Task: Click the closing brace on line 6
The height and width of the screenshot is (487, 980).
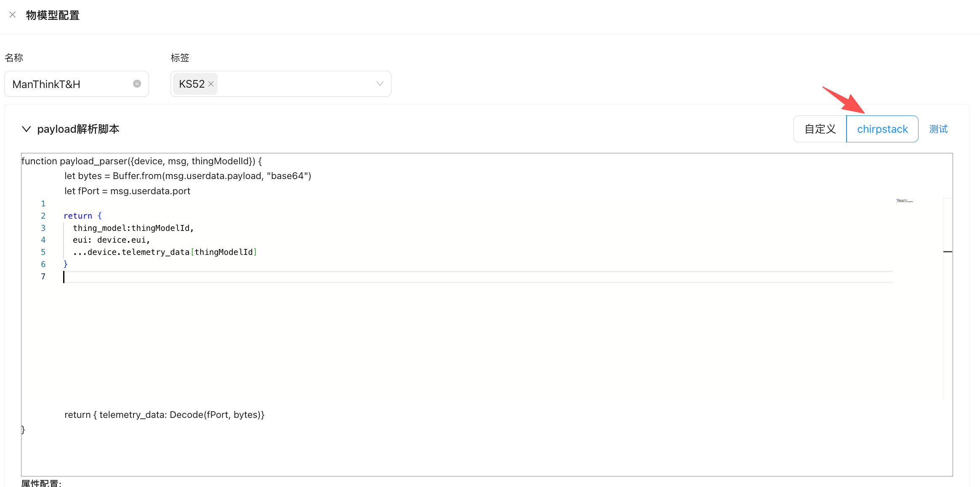Action: coord(66,264)
